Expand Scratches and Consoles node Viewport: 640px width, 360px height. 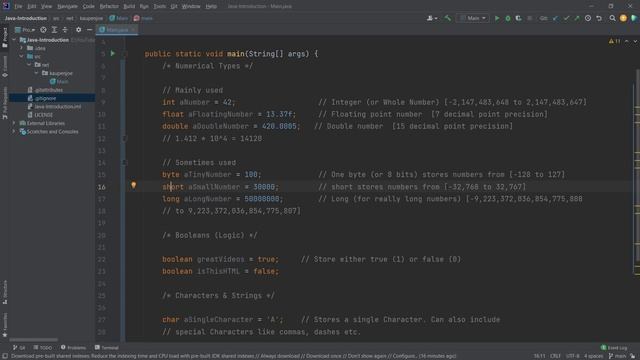14,132
